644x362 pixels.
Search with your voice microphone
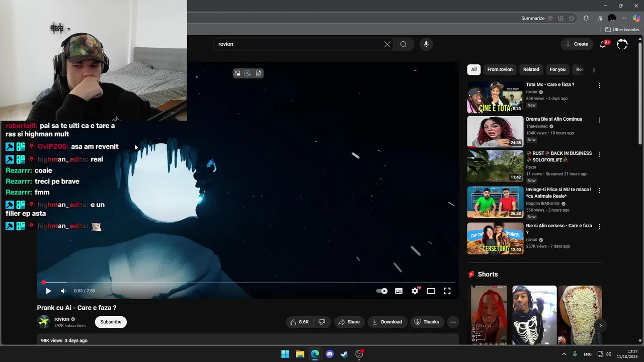[426, 44]
